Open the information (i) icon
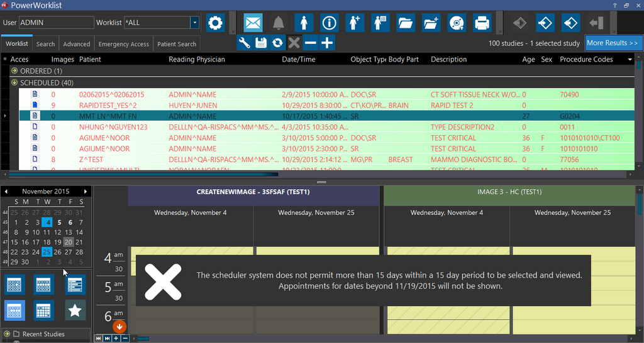This screenshot has width=644, height=343. 329,23
